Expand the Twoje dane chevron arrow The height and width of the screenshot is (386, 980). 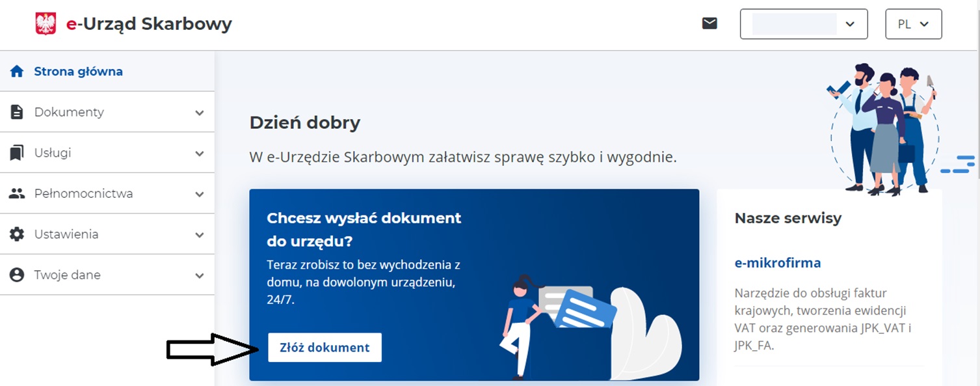point(200,275)
